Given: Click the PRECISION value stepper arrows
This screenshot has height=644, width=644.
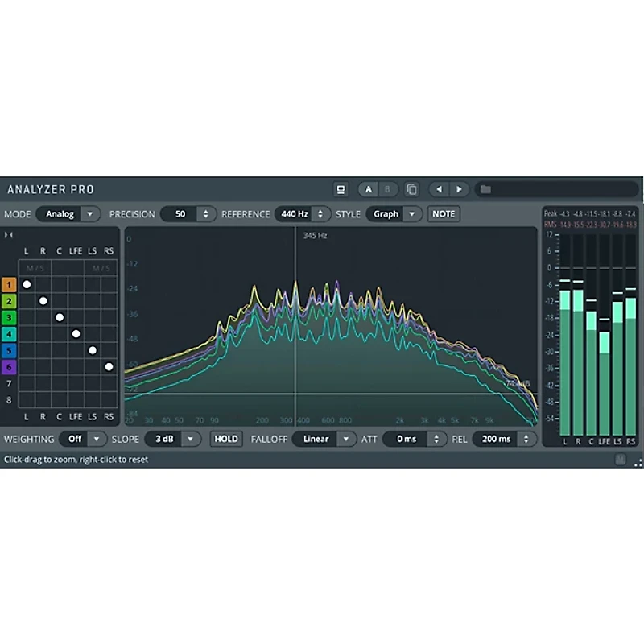Looking at the screenshot, I should coord(206,214).
